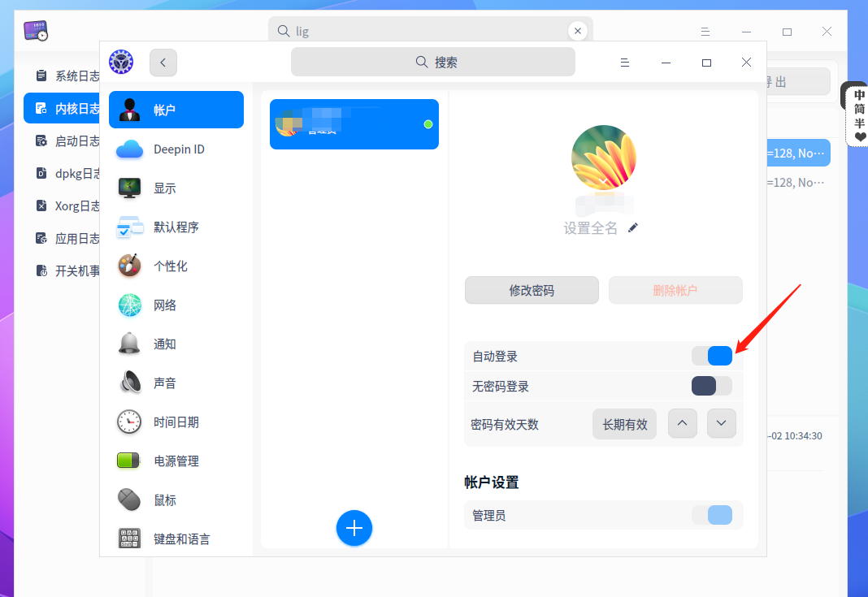
Task: Open the 鼠标 mouse settings
Action: pyautogui.click(x=176, y=500)
